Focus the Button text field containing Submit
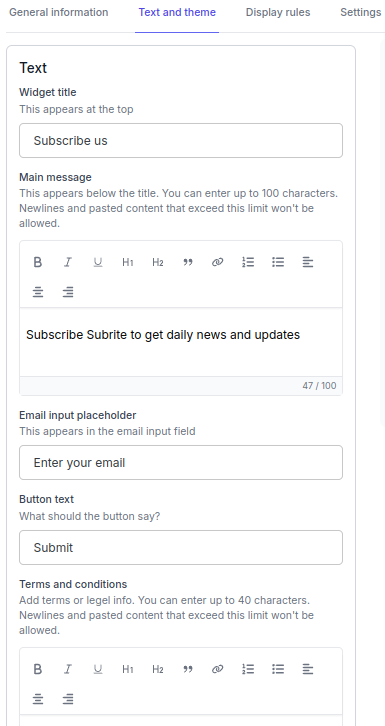385x726 pixels. point(181,547)
